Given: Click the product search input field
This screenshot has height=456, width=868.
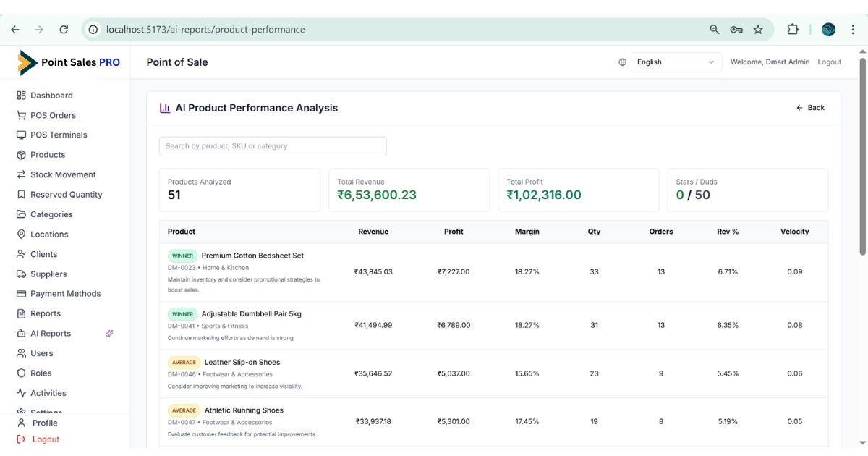Looking at the screenshot, I should [273, 146].
